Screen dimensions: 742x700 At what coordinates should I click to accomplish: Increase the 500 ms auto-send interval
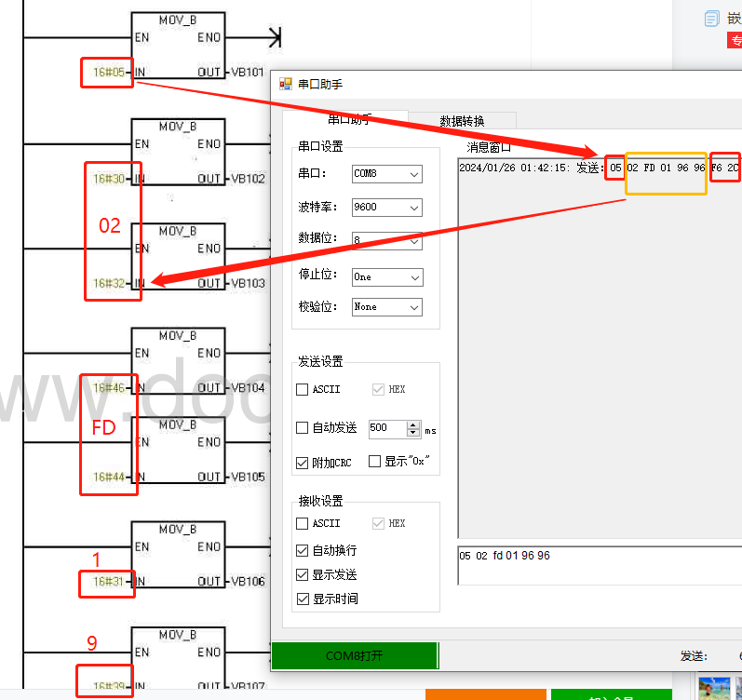413,424
